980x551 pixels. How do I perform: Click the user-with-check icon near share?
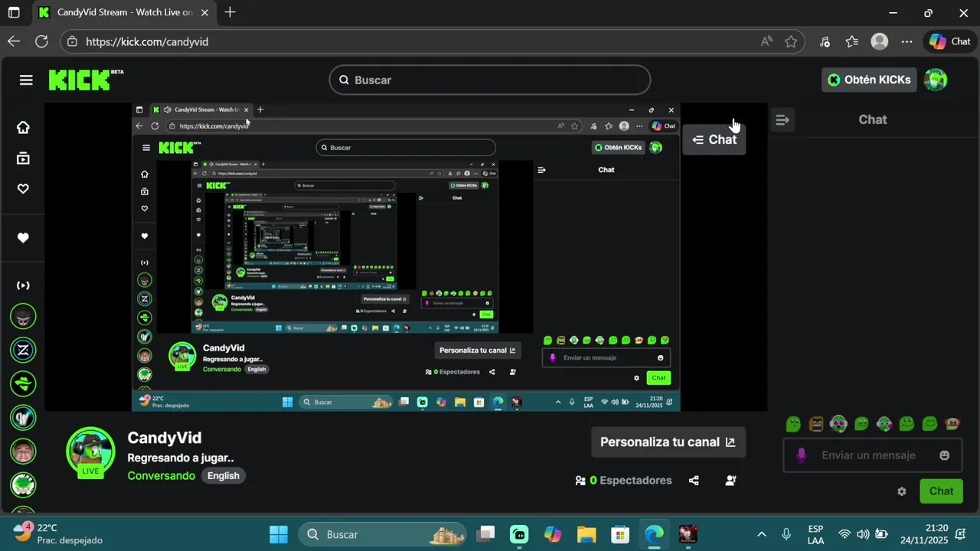click(730, 481)
